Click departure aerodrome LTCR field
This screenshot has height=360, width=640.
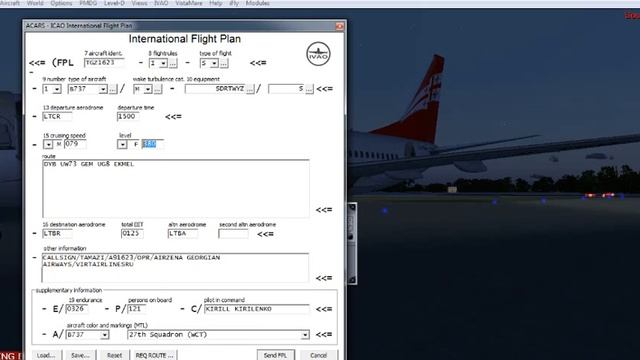coord(57,117)
